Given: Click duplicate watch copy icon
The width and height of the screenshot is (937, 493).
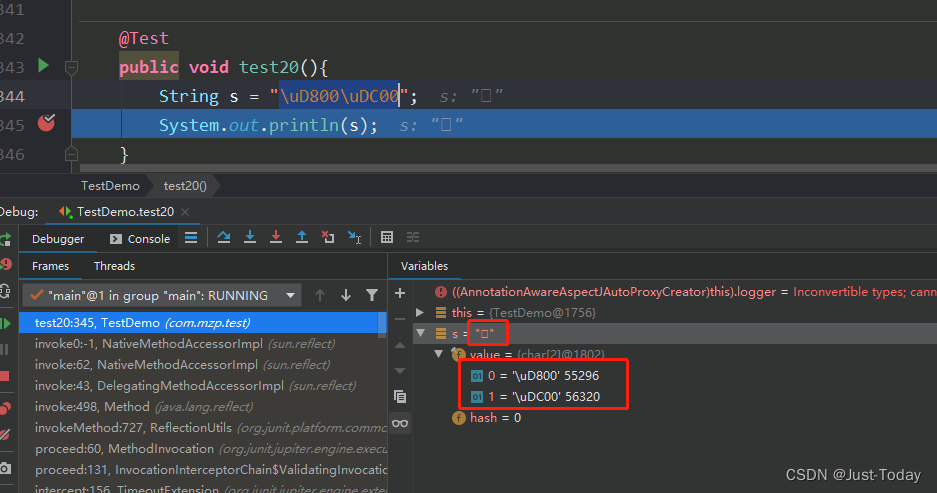Looking at the screenshot, I should pos(400,396).
